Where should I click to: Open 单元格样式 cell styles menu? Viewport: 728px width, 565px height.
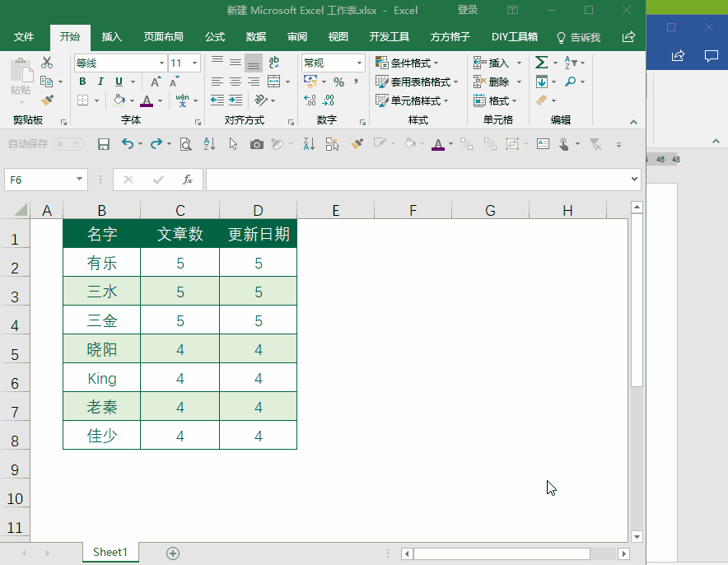pos(412,100)
